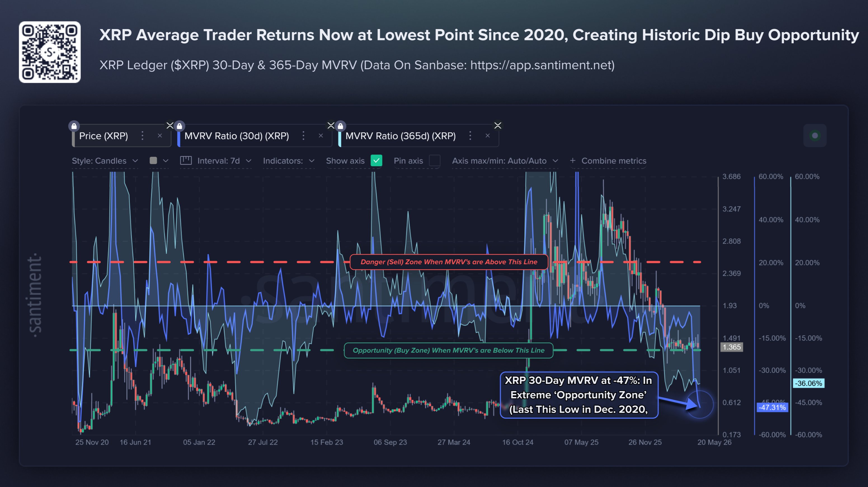Click the 20 May 26 date label
The height and width of the screenshot is (487, 868).
coord(714,442)
